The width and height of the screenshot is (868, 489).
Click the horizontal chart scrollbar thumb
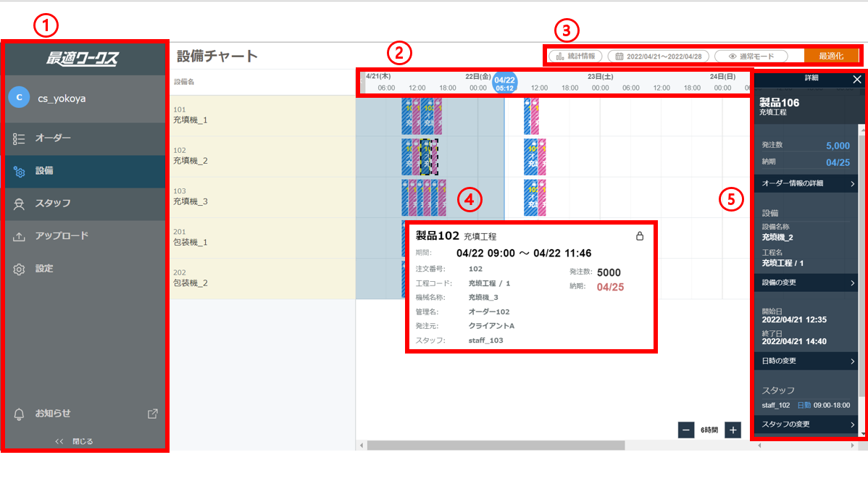(496, 446)
